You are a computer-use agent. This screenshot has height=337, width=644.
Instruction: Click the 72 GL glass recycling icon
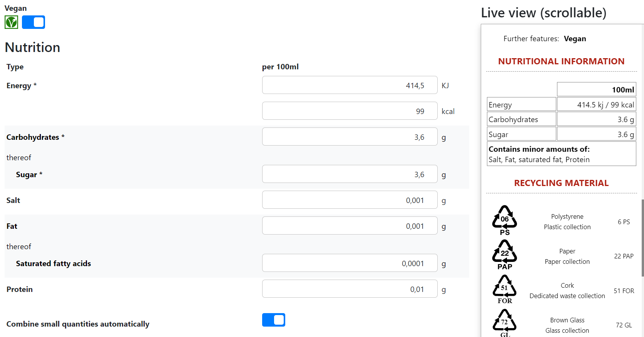pyautogui.click(x=505, y=323)
